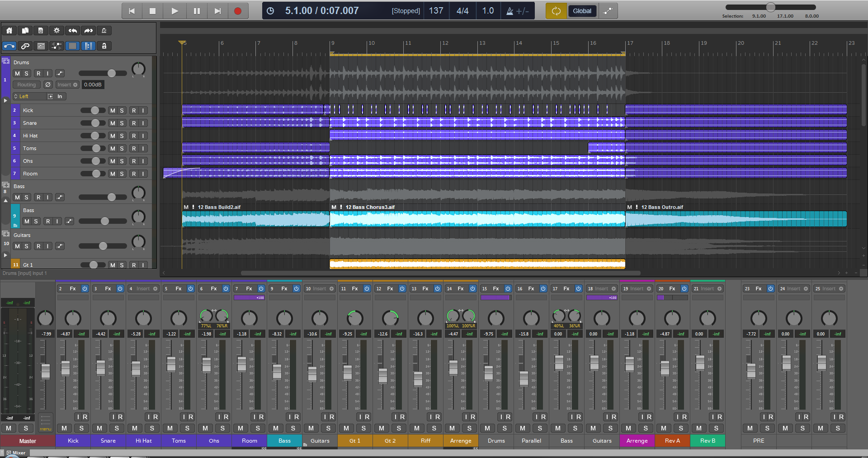Viewport: 868px width, 458px height.
Task: Arm record on the Kick track
Action: [134, 110]
